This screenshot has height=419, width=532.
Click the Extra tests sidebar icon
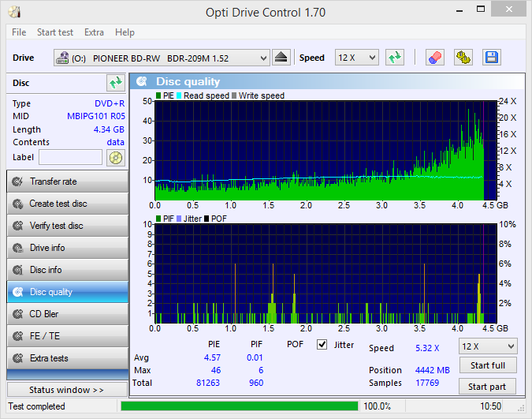[x=17, y=358]
